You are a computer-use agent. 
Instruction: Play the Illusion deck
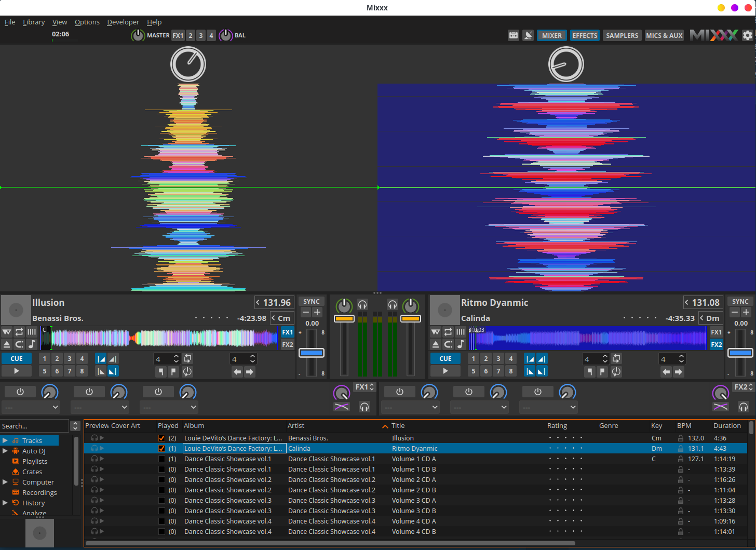(x=17, y=371)
